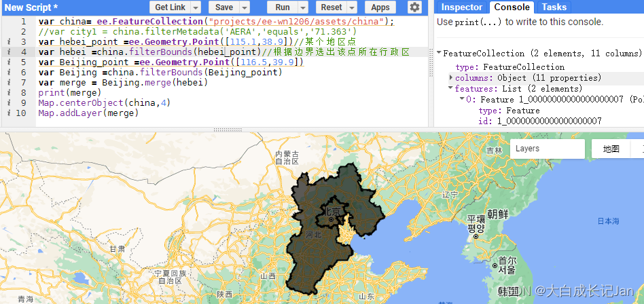Click the 河北 label on the map
The height and width of the screenshot is (304, 644).
(x=314, y=235)
